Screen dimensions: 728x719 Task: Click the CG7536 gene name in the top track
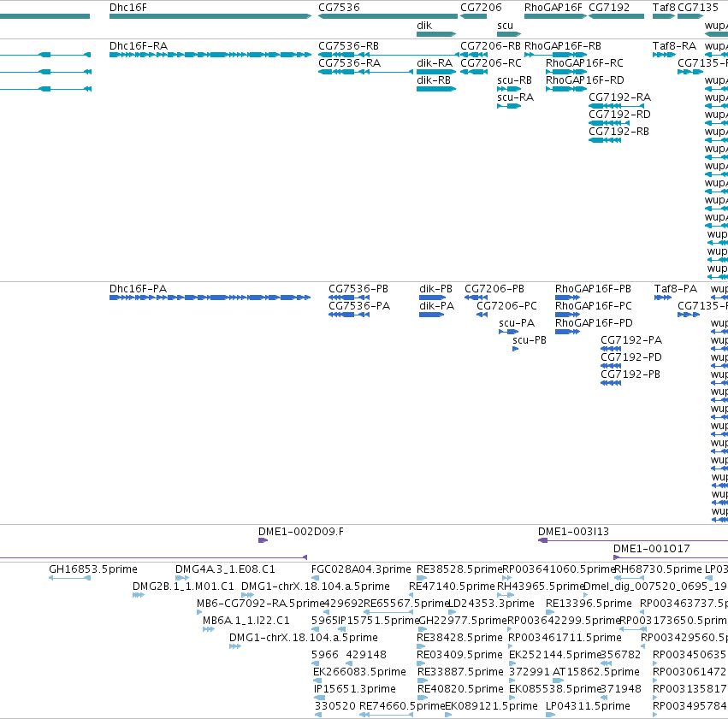pos(339,8)
